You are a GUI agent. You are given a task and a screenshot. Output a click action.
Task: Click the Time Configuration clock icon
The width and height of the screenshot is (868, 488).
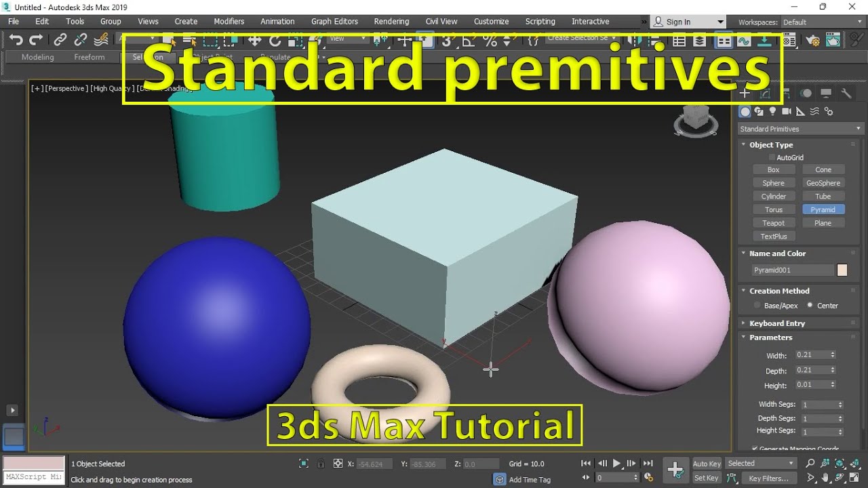648,478
